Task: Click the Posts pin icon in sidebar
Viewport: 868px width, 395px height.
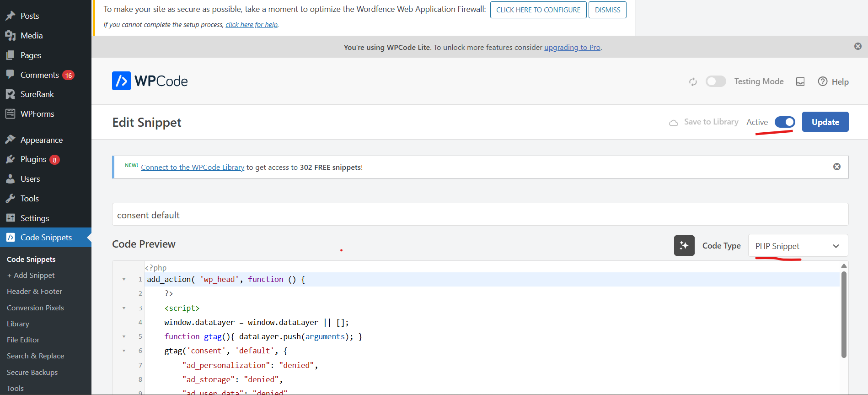Action: [x=11, y=16]
